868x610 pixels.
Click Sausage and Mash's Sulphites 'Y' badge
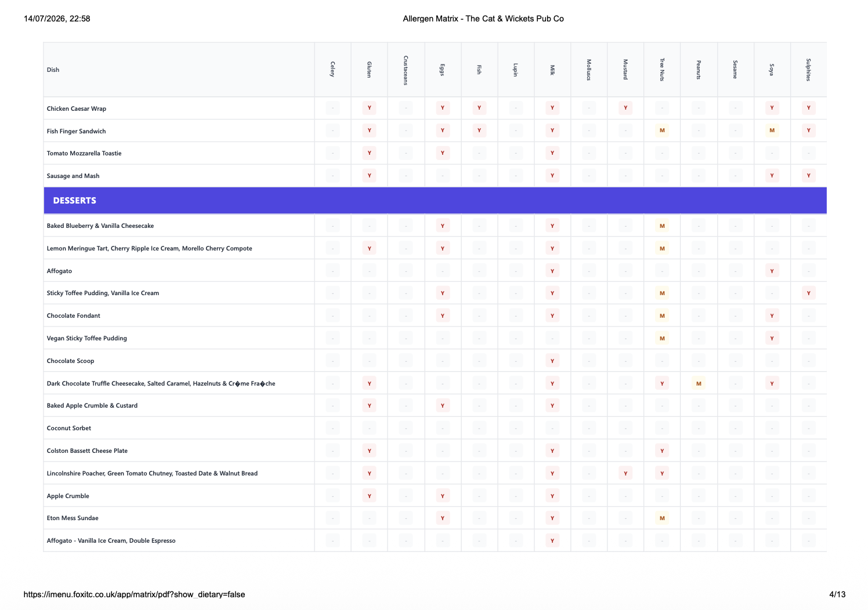pos(808,176)
